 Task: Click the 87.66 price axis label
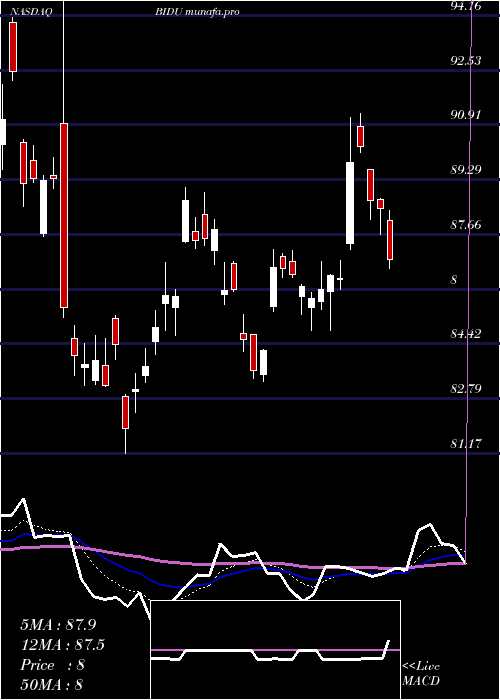click(466, 224)
